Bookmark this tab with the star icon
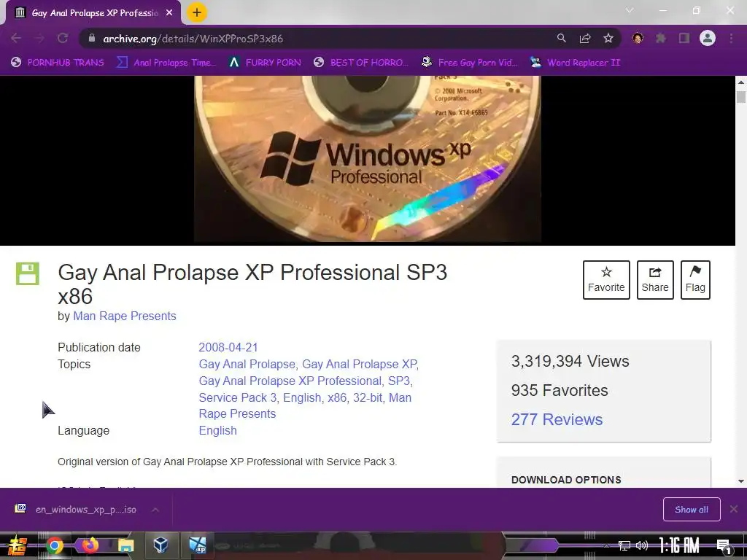The image size is (747, 560). 608,38
